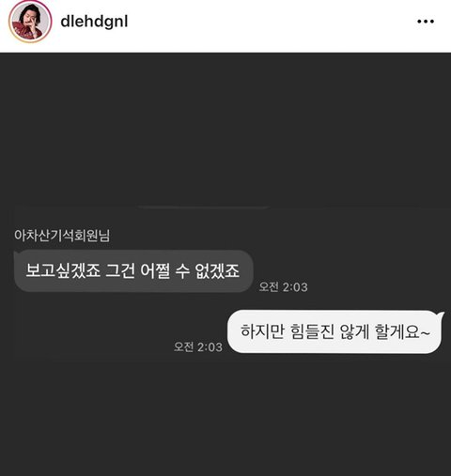The height and width of the screenshot is (476, 451).
Task: Click the 오전 2:03 timestamp beside the sent reply
Action: pyautogui.click(x=198, y=346)
